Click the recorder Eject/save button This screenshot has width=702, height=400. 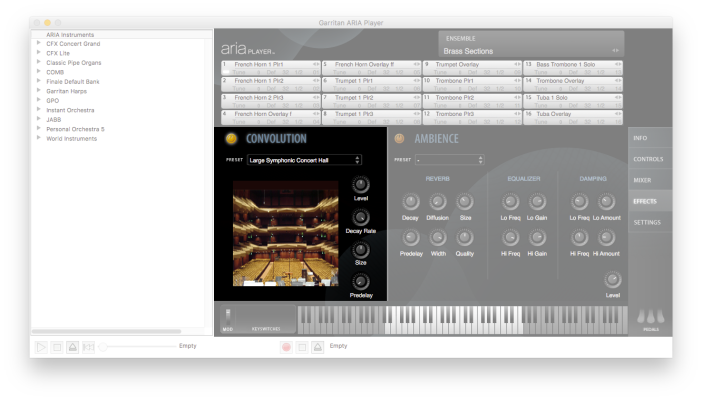318,347
